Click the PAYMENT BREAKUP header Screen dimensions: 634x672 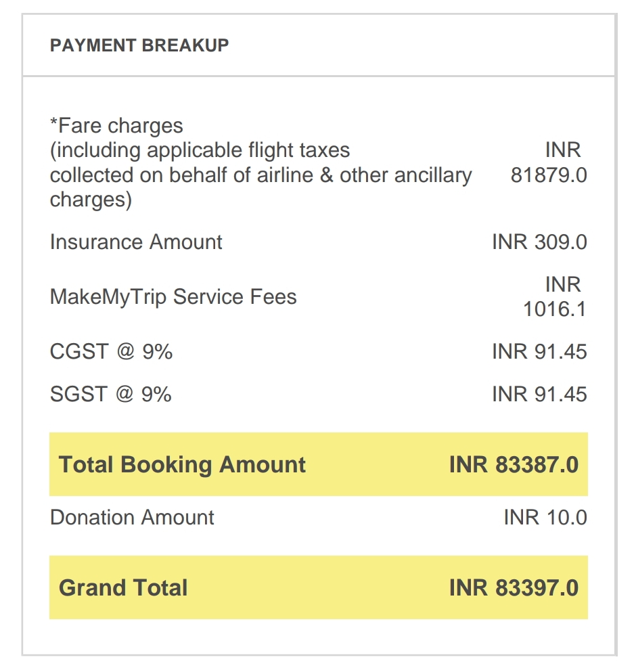pyautogui.click(x=139, y=45)
